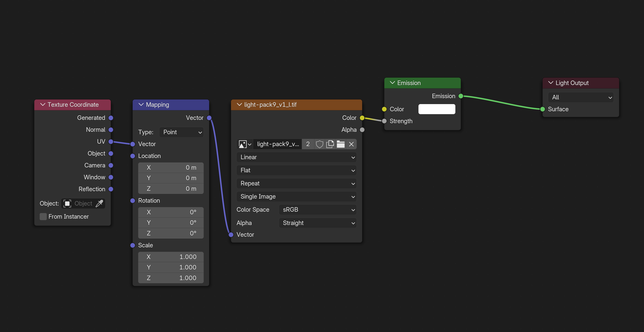Collapse the Texture Coordinate node
Viewport: 644px width, 332px height.
(x=43, y=105)
